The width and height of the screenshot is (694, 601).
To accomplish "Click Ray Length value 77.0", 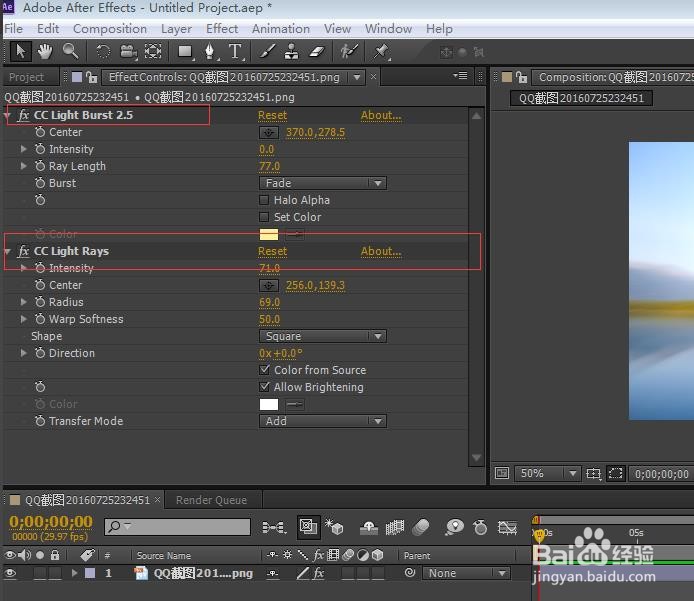I will click(270, 166).
